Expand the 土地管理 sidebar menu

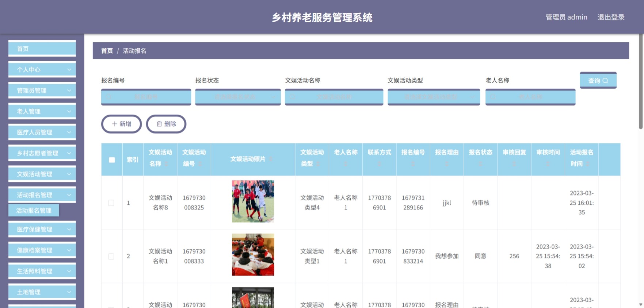click(x=42, y=292)
